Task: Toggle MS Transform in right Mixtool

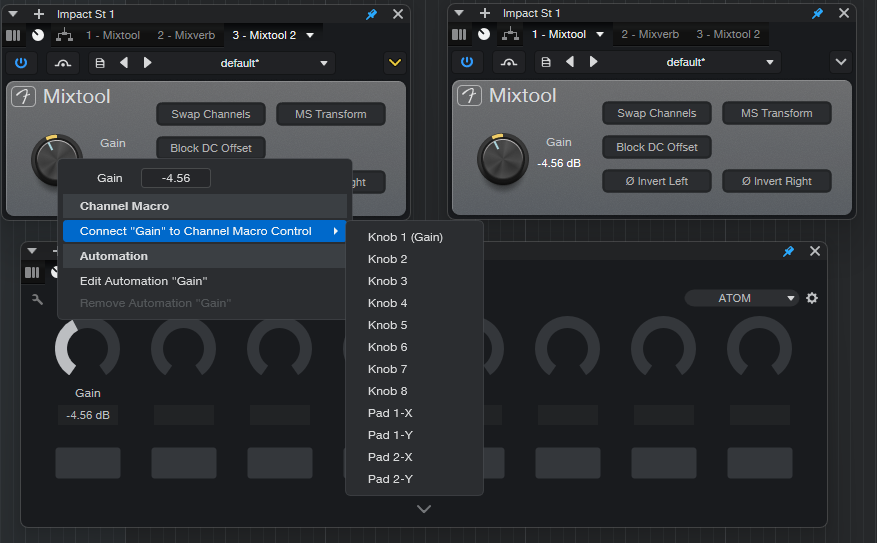Action: [x=776, y=113]
